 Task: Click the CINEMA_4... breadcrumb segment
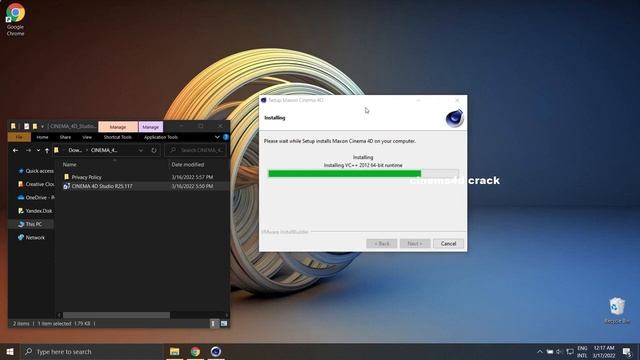104,150
